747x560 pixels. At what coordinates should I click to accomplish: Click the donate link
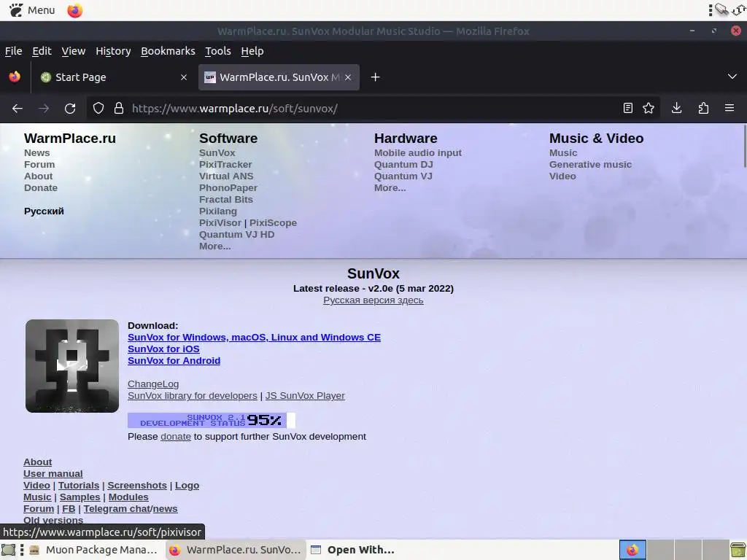point(176,437)
